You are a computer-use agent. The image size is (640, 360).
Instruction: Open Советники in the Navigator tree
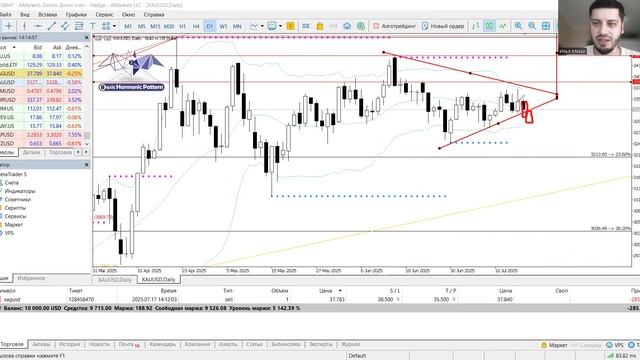(18, 200)
